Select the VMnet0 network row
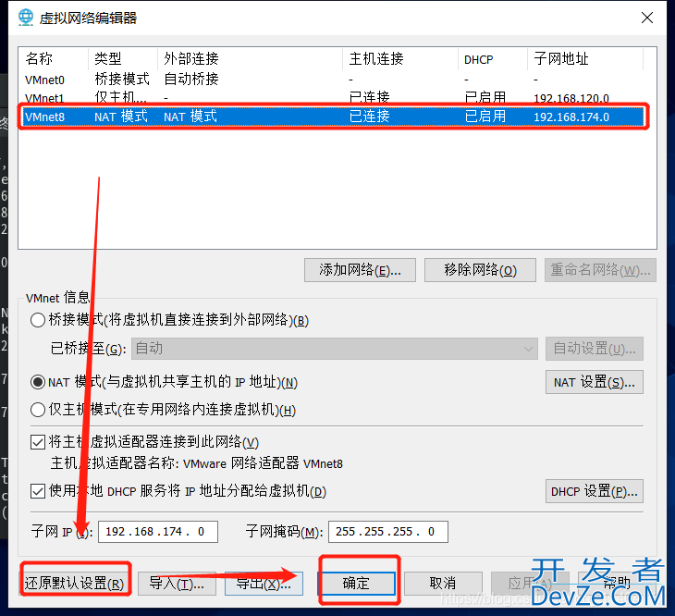 pyautogui.click(x=333, y=80)
